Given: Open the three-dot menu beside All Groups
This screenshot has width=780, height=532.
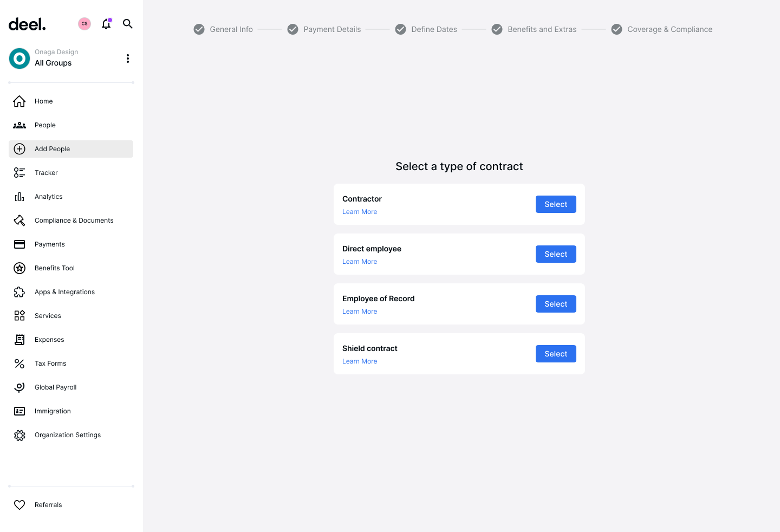Looking at the screenshot, I should (x=128, y=59).
